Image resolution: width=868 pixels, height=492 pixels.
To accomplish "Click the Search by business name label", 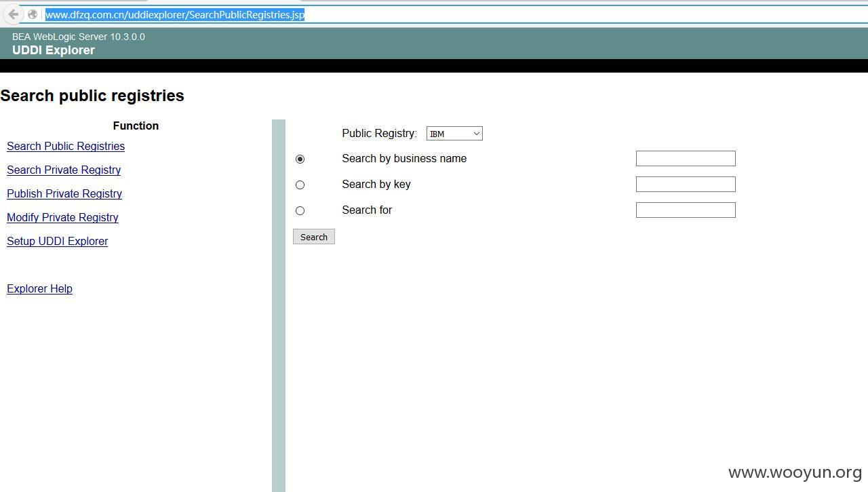I will (404, 158).
